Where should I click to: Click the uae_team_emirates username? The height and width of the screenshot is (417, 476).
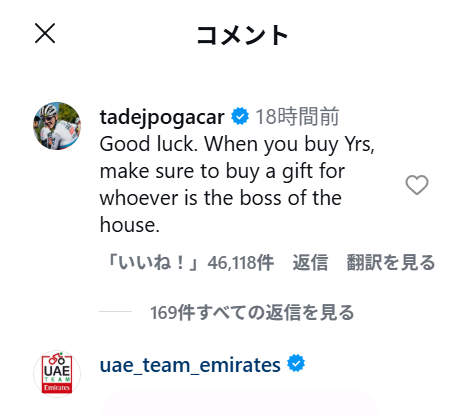(190, 365)
